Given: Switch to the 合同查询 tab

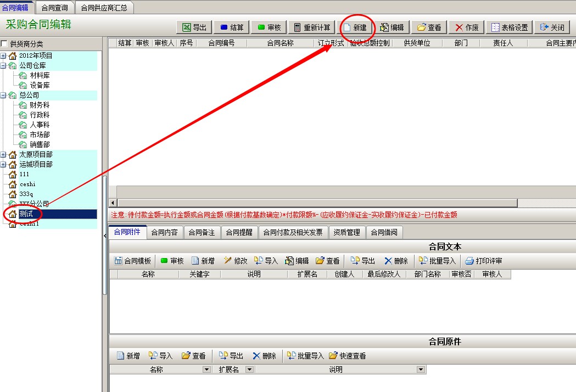Looking at the screenshot, I should (x=55, y=7).
